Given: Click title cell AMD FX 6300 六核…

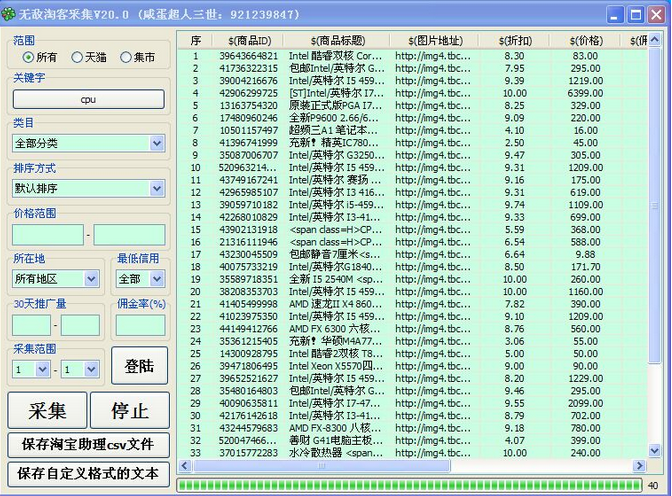Looking at the screenshot, I should (x=334, y=329).
